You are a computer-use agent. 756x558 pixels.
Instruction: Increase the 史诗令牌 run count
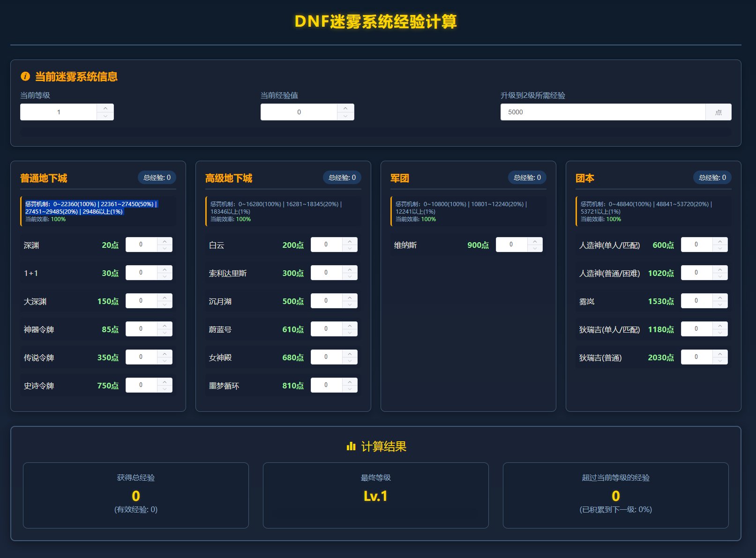click(165, 382)
